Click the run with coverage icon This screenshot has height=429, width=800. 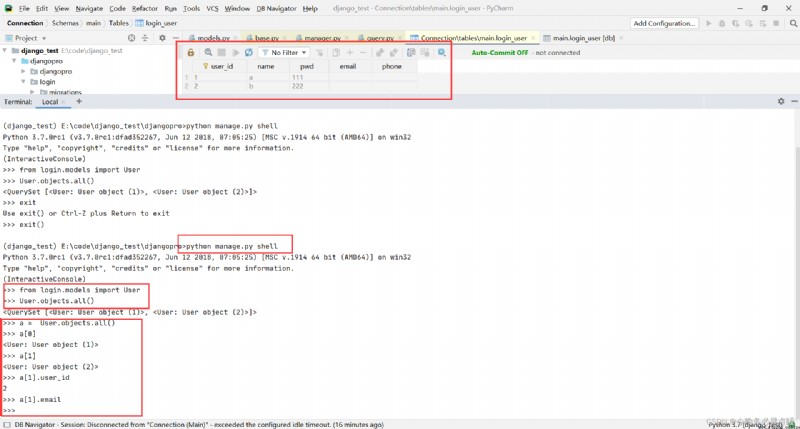735,23
